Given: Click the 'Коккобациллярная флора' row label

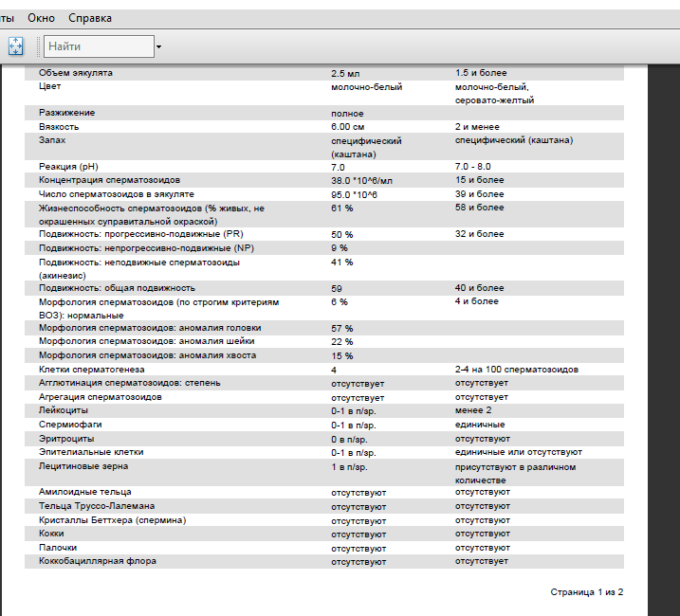Looking at the screenshot, I should (x=98, y=561).
